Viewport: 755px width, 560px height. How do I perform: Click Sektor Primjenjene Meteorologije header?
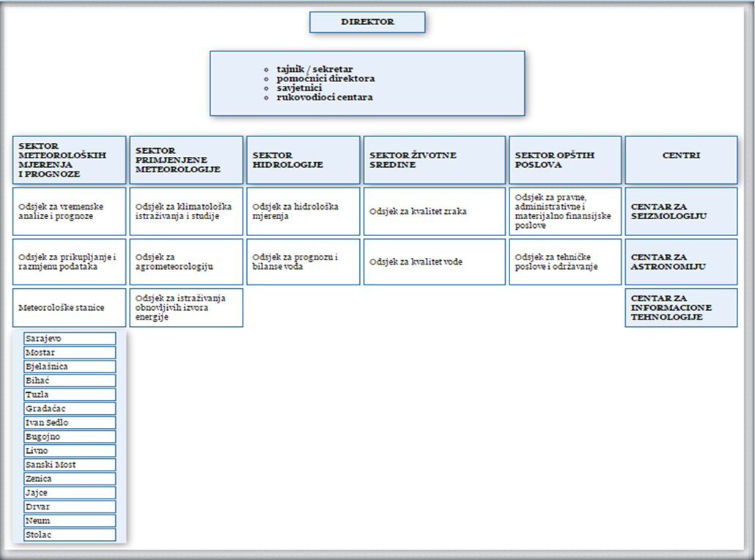[185, 160]
